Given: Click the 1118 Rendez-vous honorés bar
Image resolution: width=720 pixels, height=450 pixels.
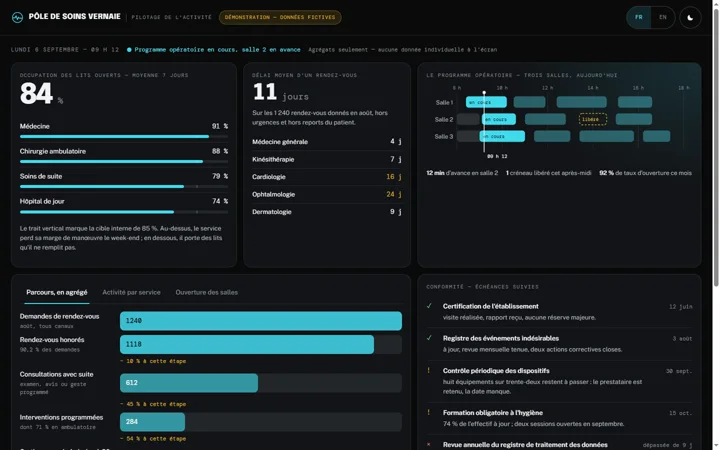Looking at the screenshot, I should click(x=247, y=344).
